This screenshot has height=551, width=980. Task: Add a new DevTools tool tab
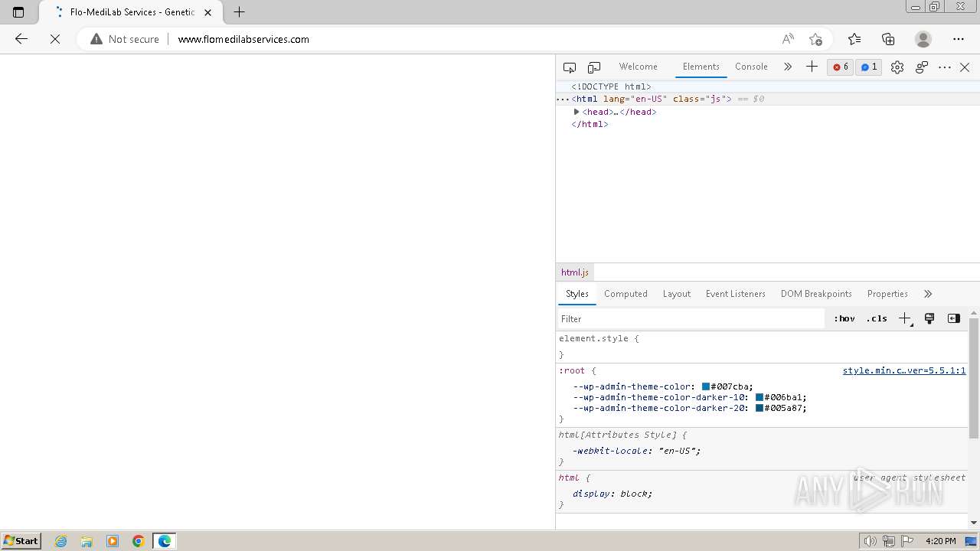pyautogui.click(x=812, y=67)
